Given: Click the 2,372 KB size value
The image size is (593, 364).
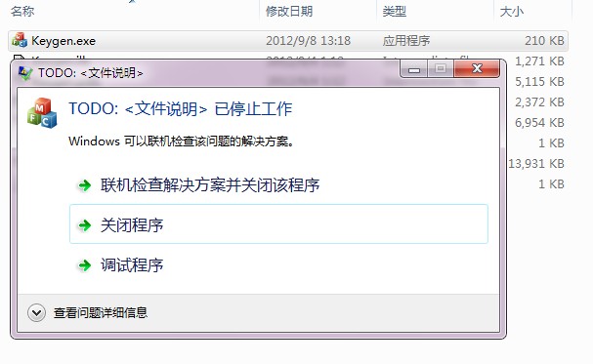Looking at the screenshot, I should click(539, 101).
